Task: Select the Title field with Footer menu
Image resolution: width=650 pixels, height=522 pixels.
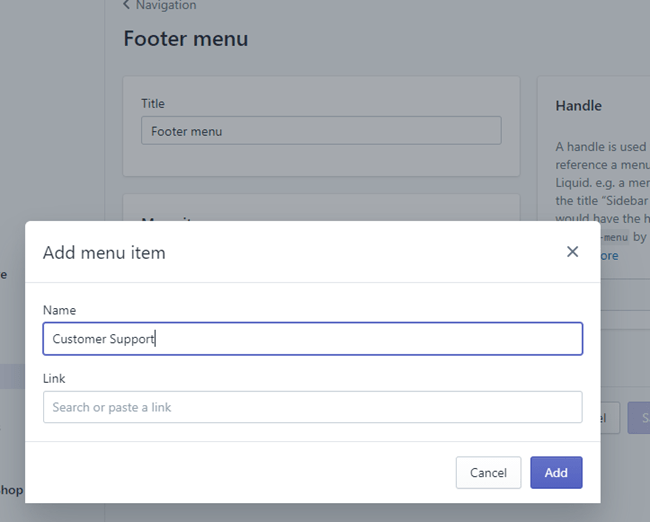Action: click(321, 131)
